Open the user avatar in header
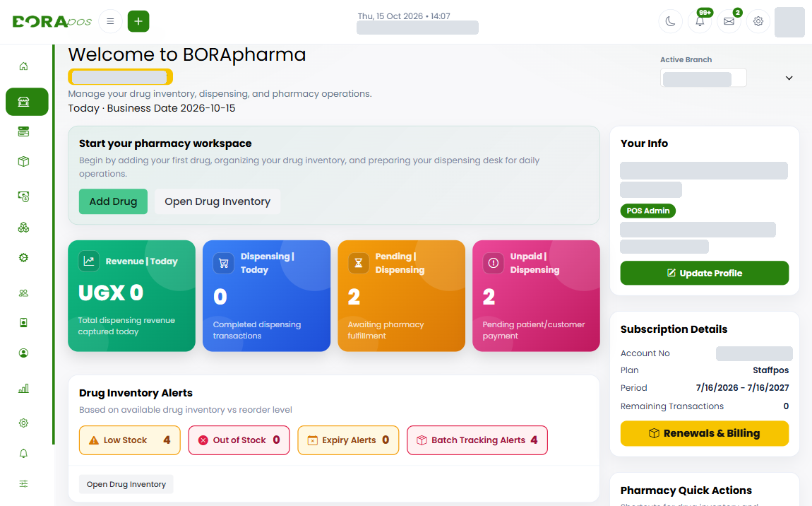Image resolution: width=812 pixels, height=506 pixels. click(789, 22)
